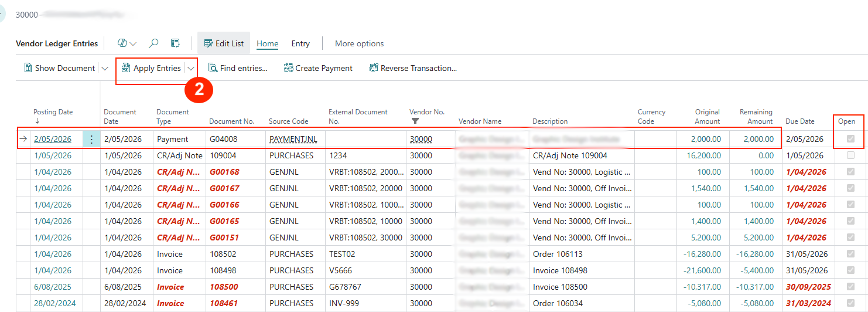
Task: Toggle Open checkbox for document G00168
Action: coord(851,172)
